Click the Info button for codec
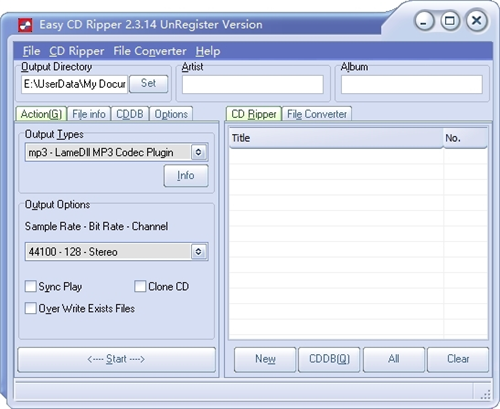500x409 pixels. pyautogui.click(x=186, y=175)
